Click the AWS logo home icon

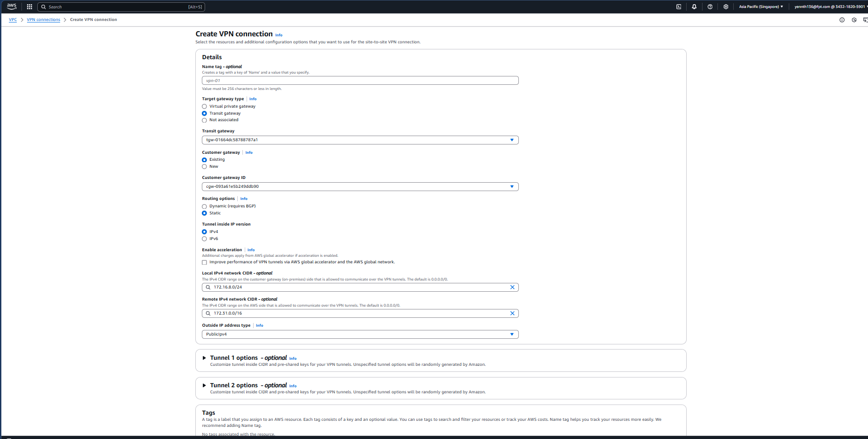12,7
